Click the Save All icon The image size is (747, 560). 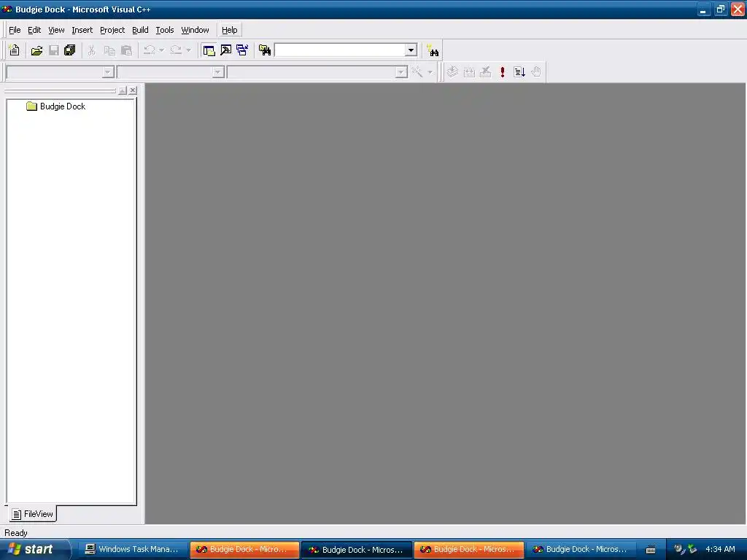coord(70,50)
